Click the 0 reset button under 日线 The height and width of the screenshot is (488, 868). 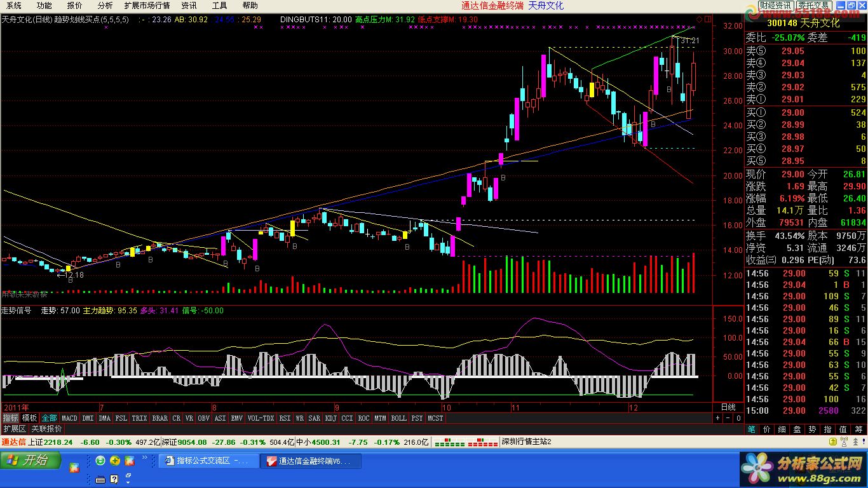tap(738, 418)
